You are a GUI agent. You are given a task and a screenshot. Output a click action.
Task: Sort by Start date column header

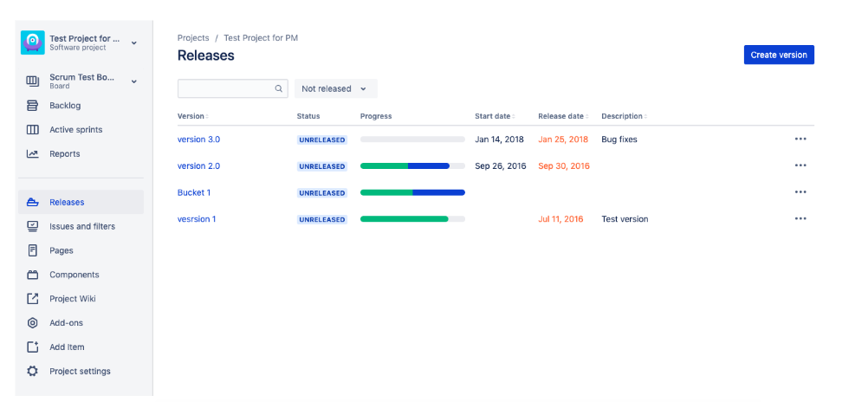click(495, 116)
